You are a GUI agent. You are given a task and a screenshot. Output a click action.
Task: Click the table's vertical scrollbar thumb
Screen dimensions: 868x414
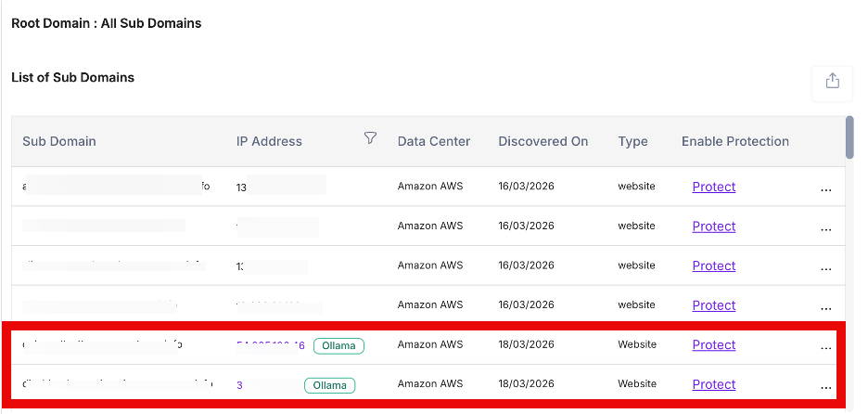tap(849, 137)
